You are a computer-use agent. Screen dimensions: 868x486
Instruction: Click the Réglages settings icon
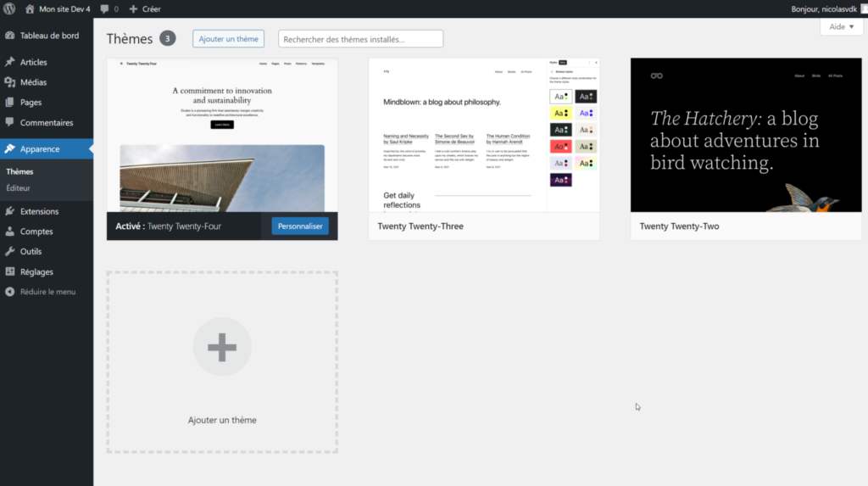(10, 271)
